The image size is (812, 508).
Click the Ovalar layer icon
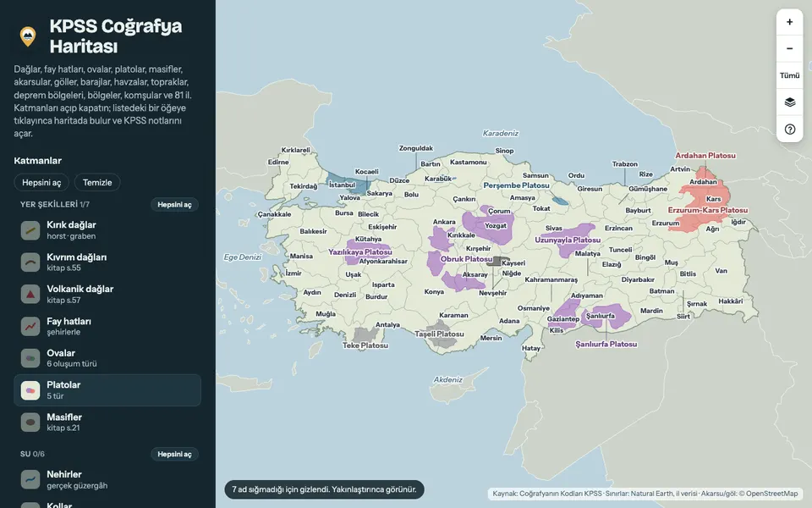click(x=30, y=358)
